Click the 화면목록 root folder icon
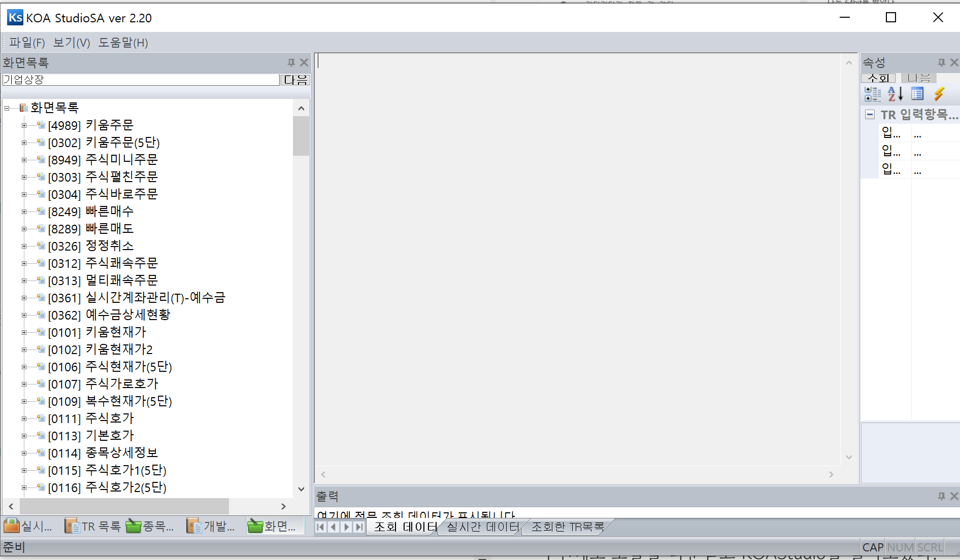 tap(23, 108)
